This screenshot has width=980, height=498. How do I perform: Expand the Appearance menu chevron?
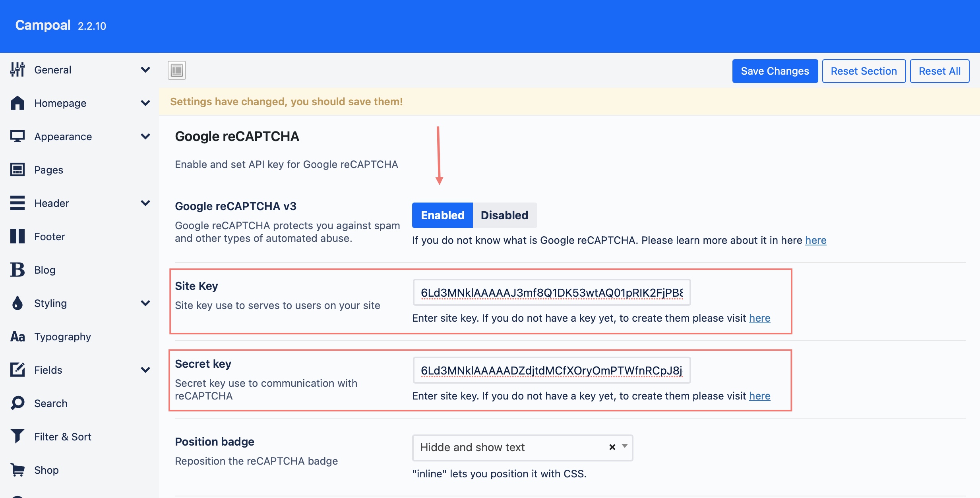pos(145,136)
